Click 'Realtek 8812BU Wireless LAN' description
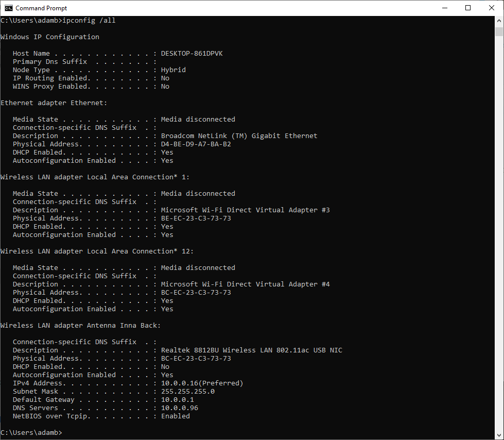 coord(251,350)
